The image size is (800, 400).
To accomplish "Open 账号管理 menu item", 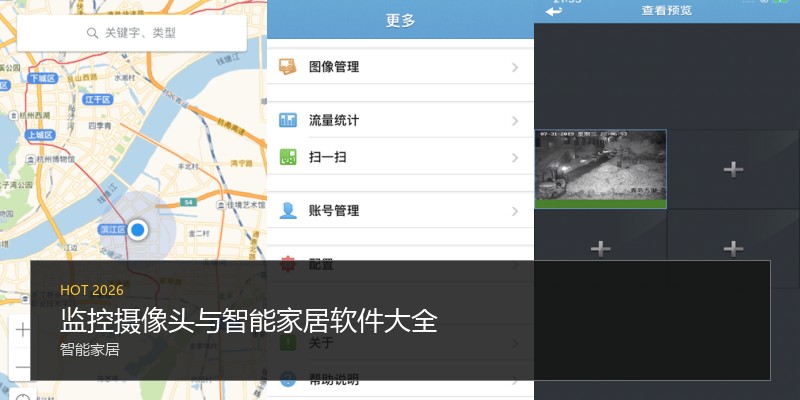I will click(401, 210).
